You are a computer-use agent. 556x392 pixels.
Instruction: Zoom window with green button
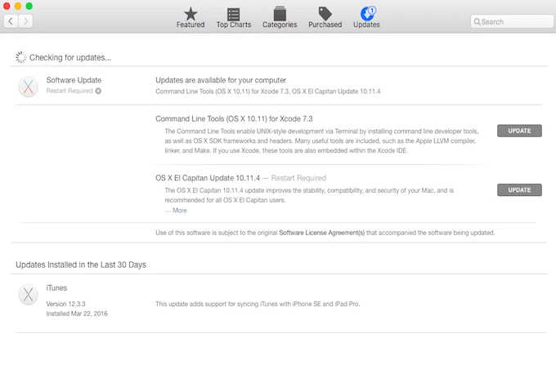click(29, 6)
